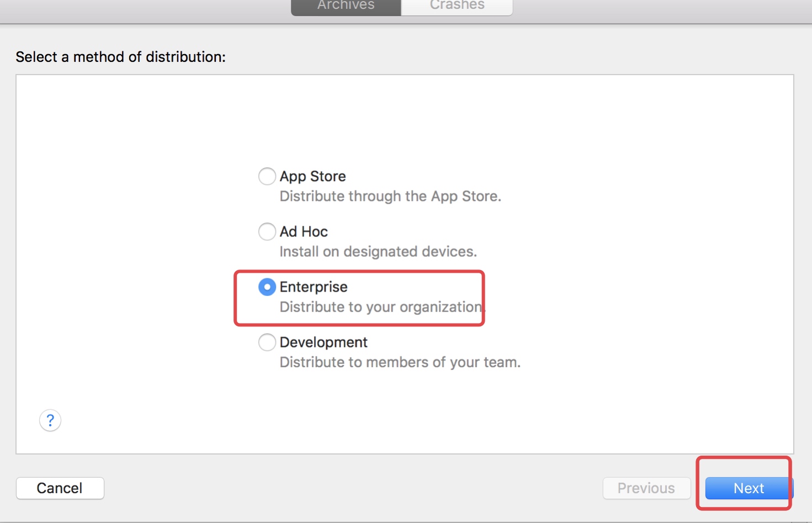Go back with the Previous button
This screenshot has width=812, height=523.
(x=646, y=488)
